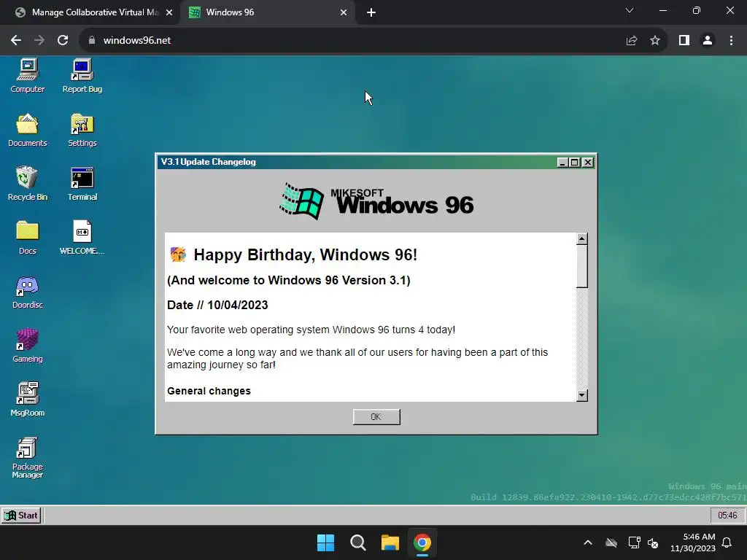Click the share page icon
The width and height of the screenshot is (747, 560).
click(632, 41)
